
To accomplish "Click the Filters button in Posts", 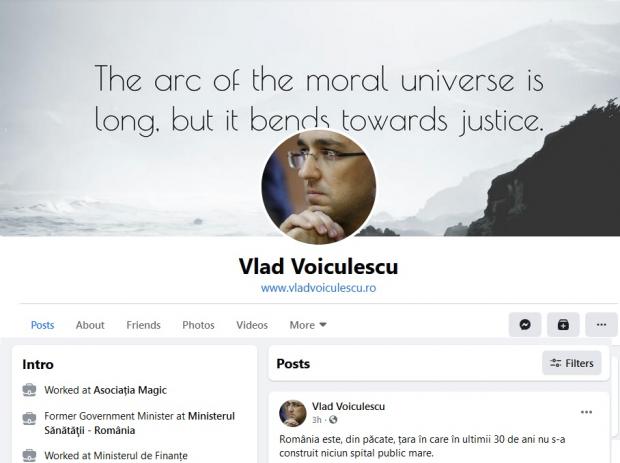I will click(x=572, y=363).
